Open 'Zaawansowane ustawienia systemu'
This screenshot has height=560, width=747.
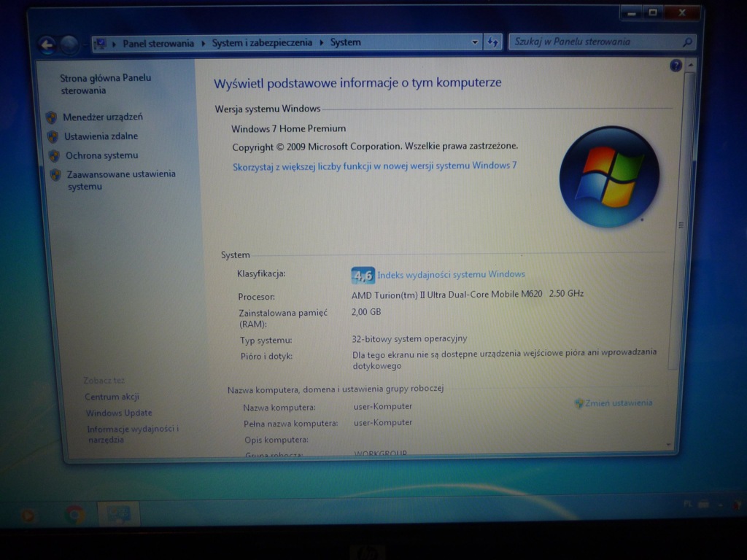pos(121,181)
